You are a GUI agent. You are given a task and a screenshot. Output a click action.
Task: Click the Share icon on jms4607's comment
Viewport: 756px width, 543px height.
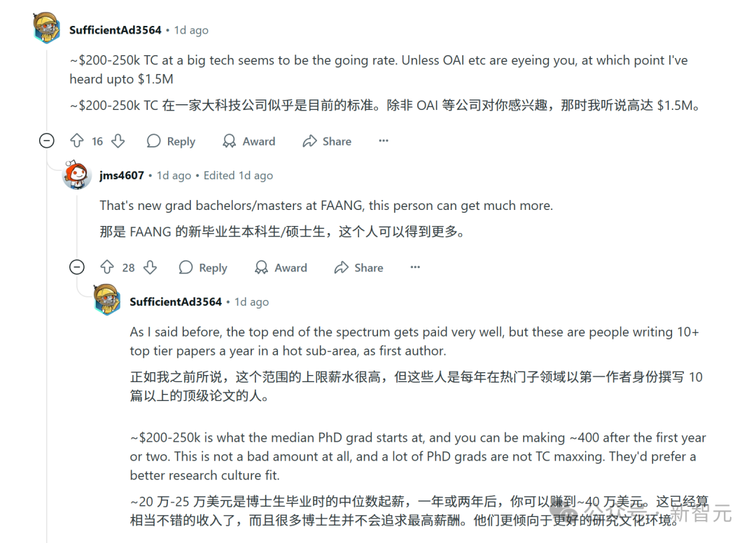point(342,267)
